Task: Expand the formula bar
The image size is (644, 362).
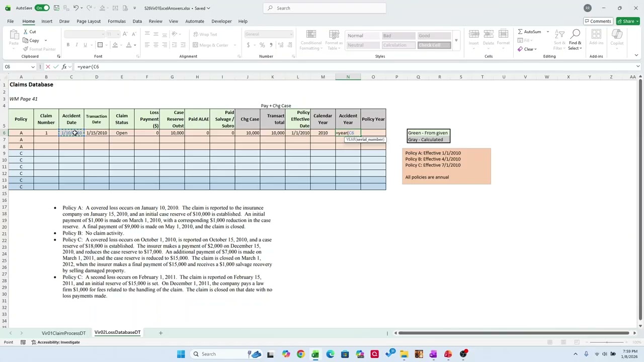Action: (638, 67)
